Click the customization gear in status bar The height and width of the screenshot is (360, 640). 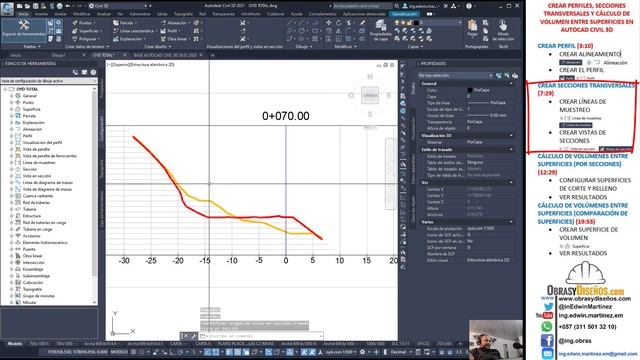click(362, 352)
